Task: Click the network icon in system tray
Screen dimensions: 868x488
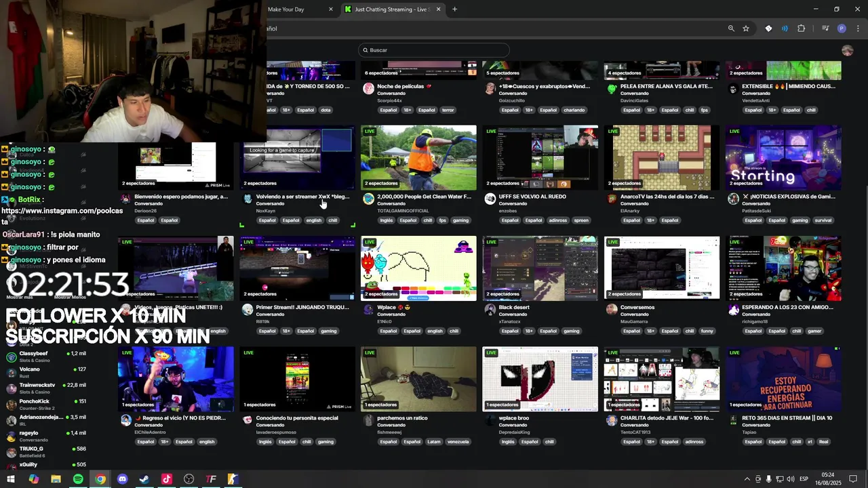Action: point(780,479)
